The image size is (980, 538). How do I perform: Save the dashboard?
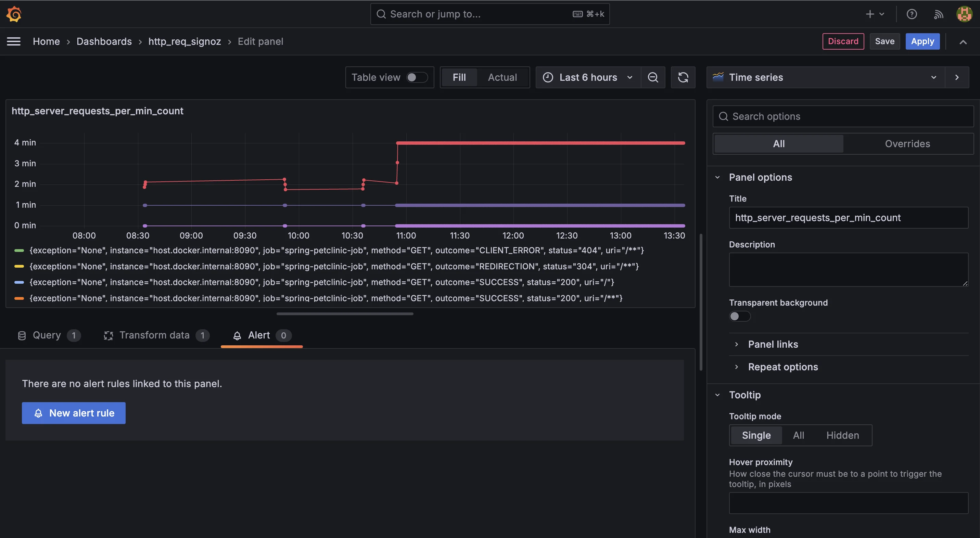[884, 41]
